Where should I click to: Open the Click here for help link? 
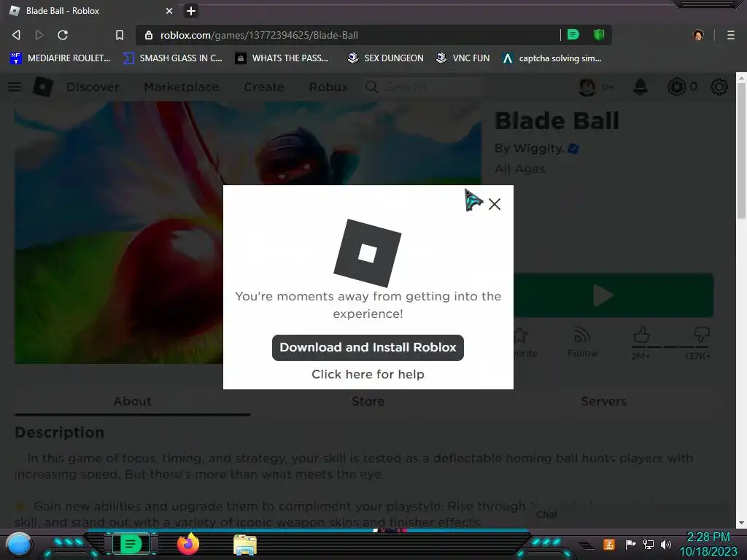(x=368, y=374)
